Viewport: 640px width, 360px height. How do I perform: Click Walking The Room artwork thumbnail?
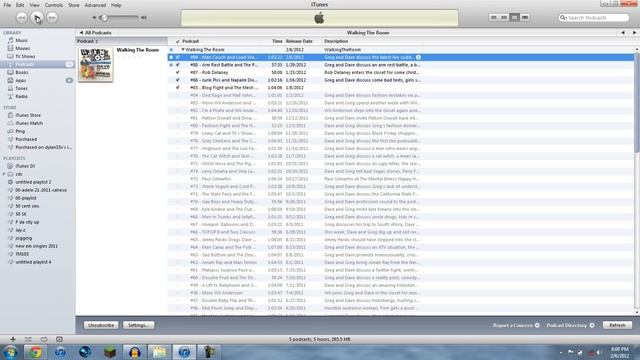(x=96, y=64)
